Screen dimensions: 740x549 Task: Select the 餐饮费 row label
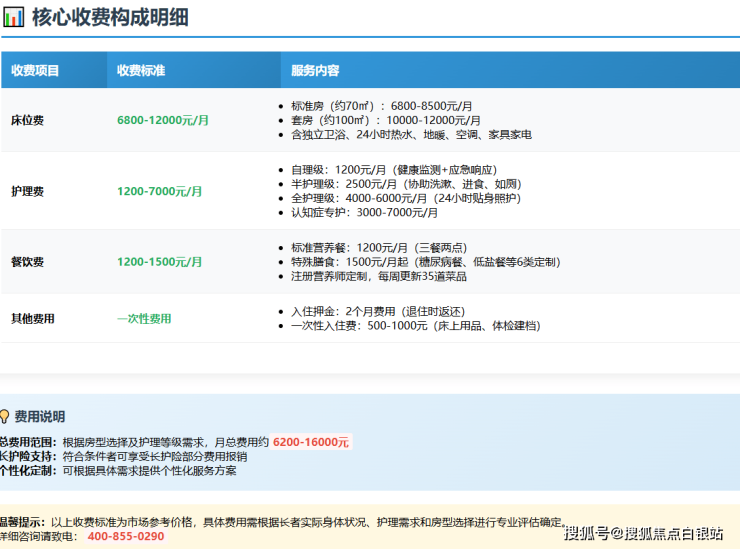(27, 262)
